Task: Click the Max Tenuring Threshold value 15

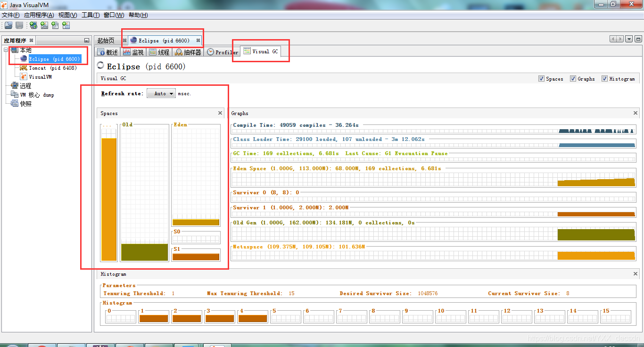Action: point(291,293)
